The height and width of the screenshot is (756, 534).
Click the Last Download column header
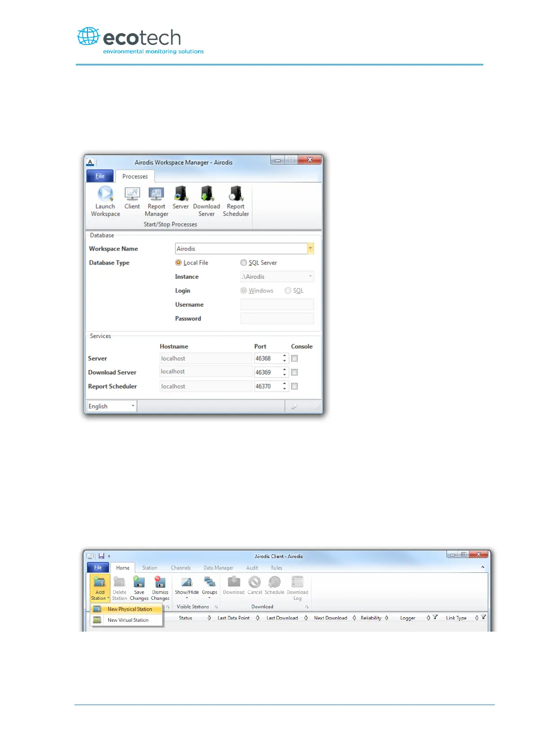click(282, 618)
